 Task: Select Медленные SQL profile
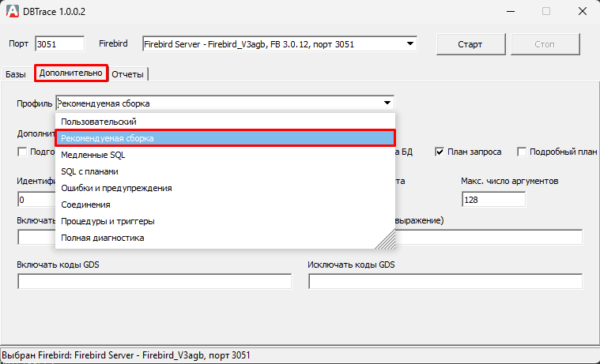point(225,155)
